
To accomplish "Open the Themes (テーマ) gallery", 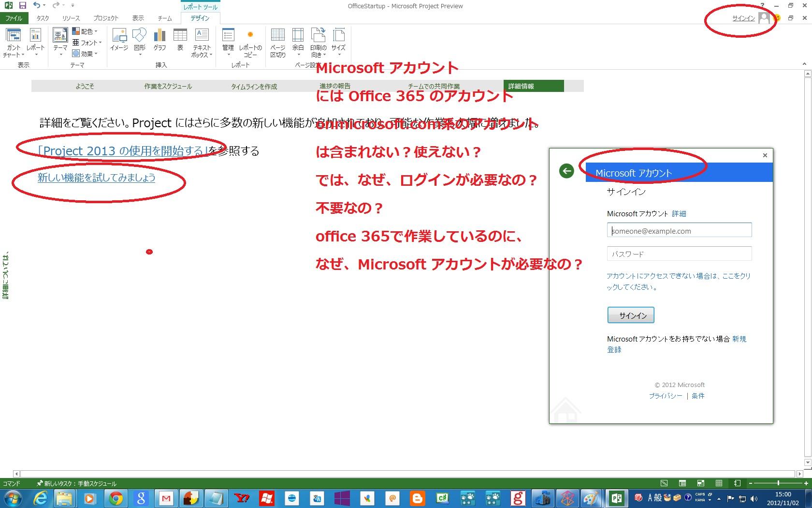I will tap(60, 43).
